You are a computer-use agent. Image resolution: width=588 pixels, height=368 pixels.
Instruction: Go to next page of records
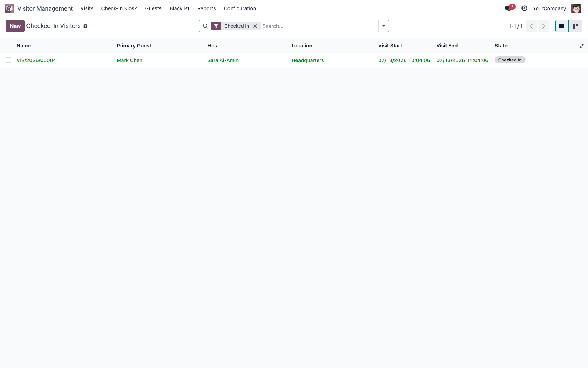544,26
